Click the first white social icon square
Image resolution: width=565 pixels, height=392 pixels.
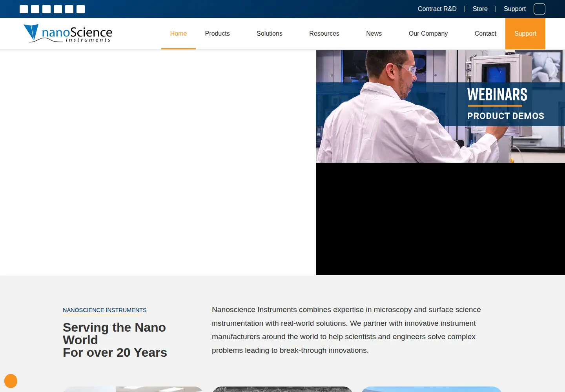coord(24,9)
